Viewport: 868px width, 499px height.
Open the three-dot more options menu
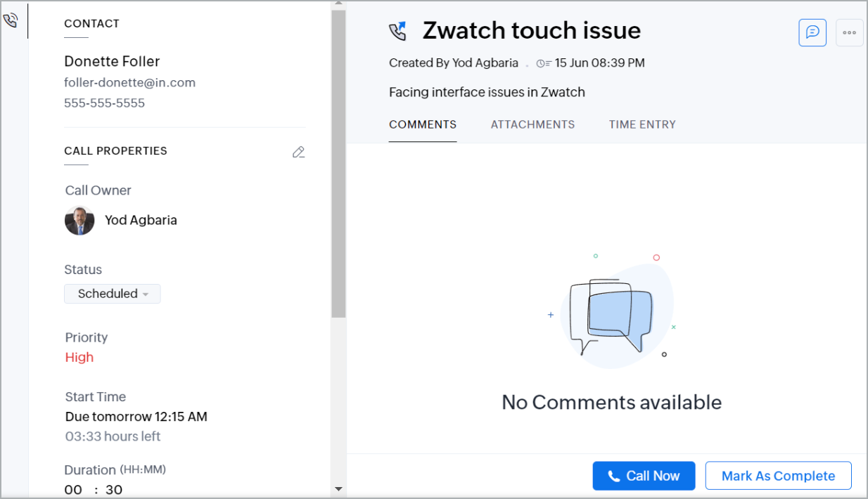click(849, 32)
